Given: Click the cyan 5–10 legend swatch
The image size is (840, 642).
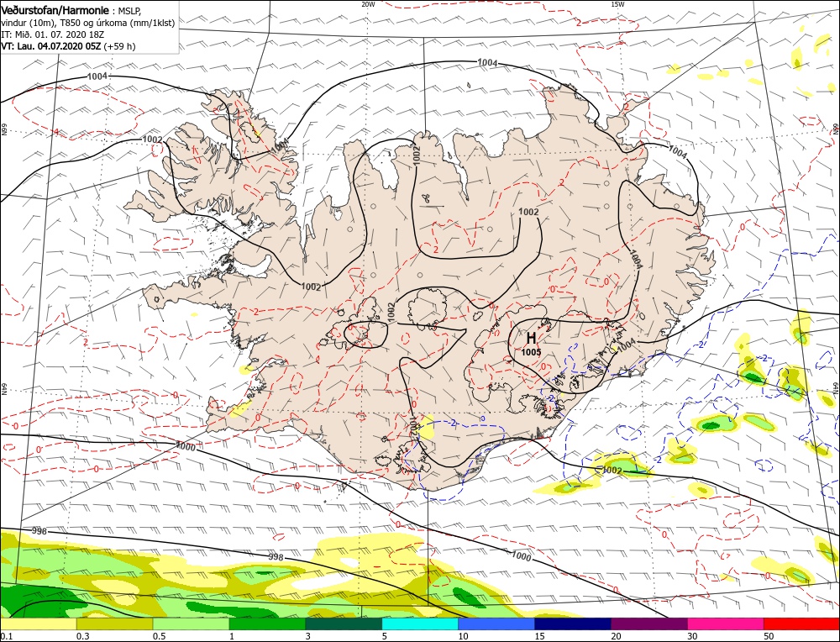Looking at the screenshot, I should (x=420, y=624).
